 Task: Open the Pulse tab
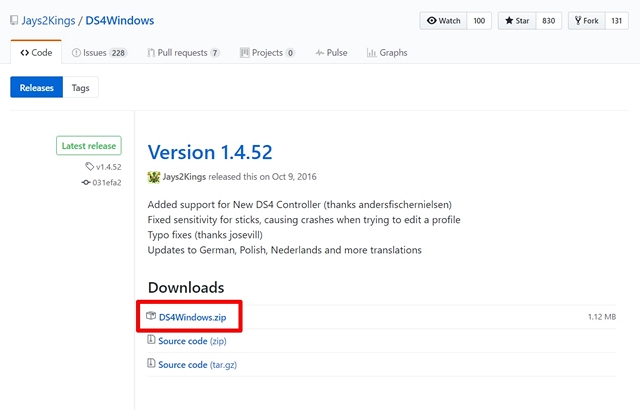(x=331, y=53)
